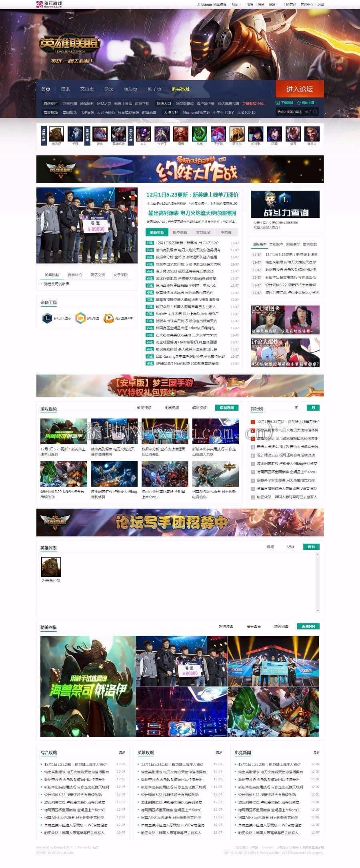Switch to the 赛事讨论 forum tab
Viewport: 360px width, 868px height.
point(75,275)
